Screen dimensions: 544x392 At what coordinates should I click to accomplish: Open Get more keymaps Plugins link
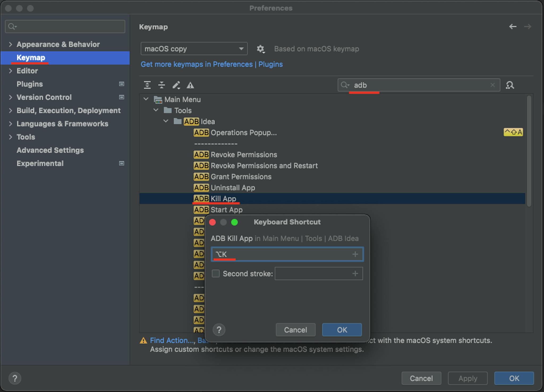tap(211, 64)
